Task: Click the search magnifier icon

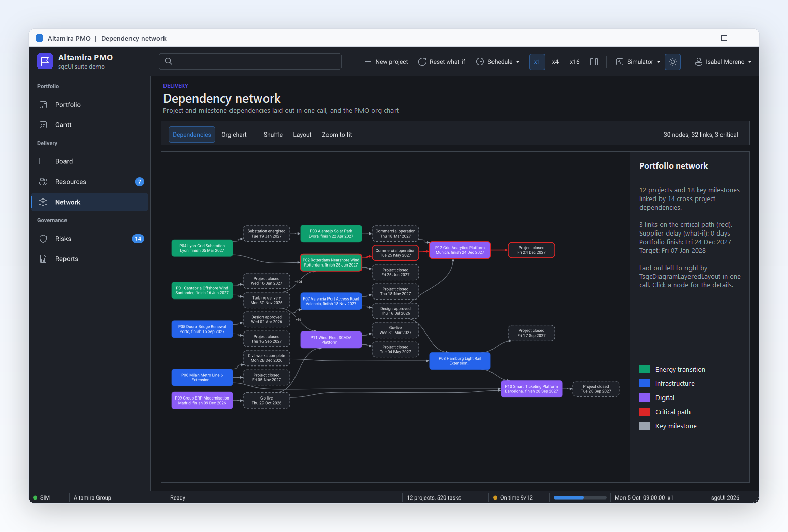Action: [169, 61]
